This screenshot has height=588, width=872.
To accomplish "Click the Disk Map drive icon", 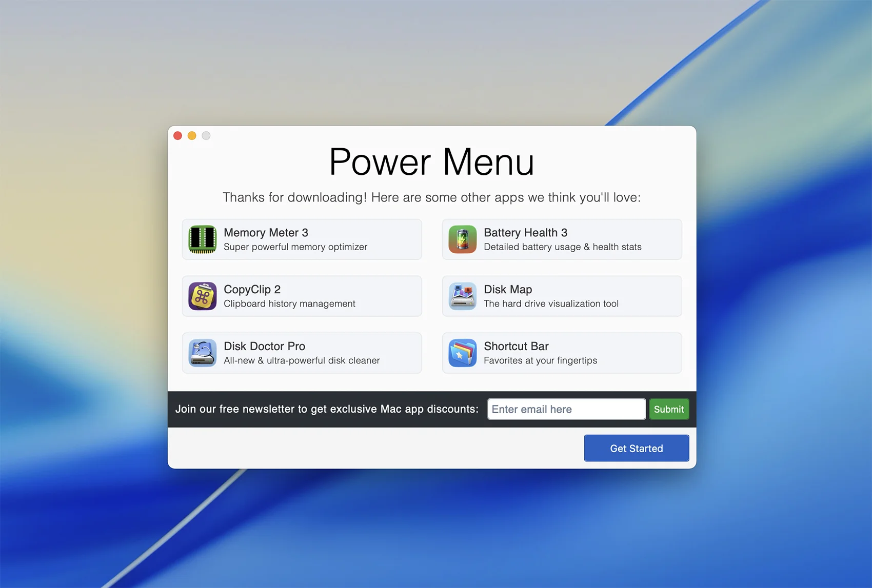I will [462, 296].
